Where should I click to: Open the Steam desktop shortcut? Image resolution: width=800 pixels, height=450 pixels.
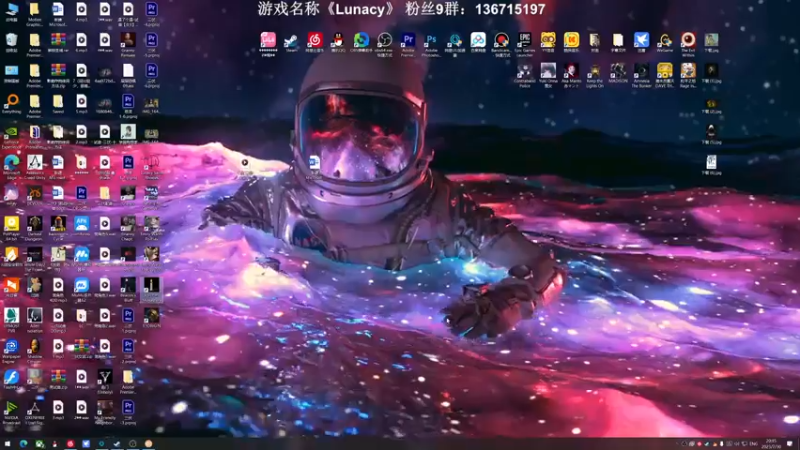click(291, 43)
